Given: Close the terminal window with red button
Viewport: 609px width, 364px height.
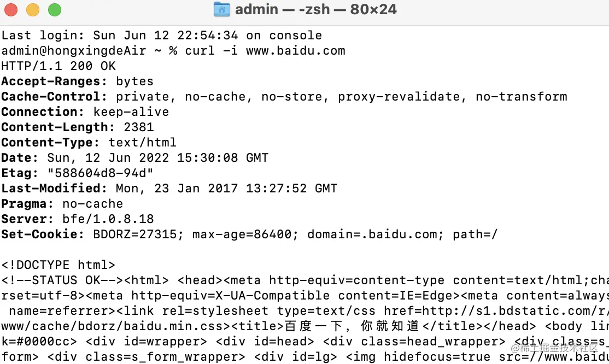Looking at the screenshot, I should point(11,10).
